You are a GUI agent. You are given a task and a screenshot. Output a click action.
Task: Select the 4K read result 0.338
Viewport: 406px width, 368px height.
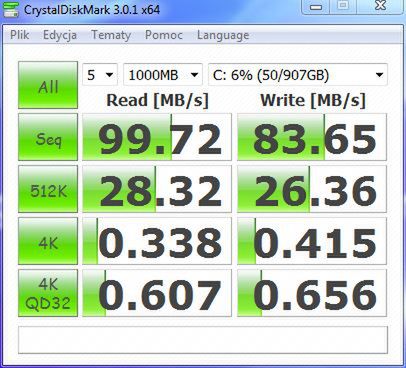tap(157, 241)
